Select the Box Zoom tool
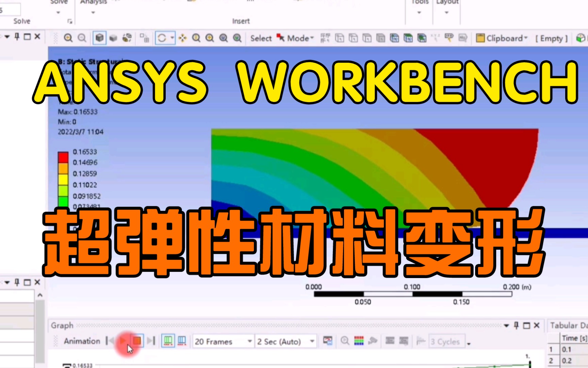This screenshot has height=368, width=588. click(x=210, y=38)
